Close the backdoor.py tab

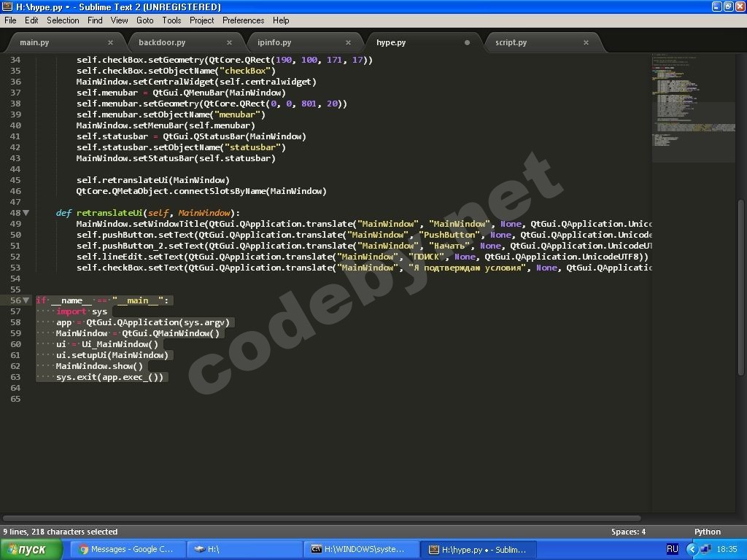(x=229, y=43)
